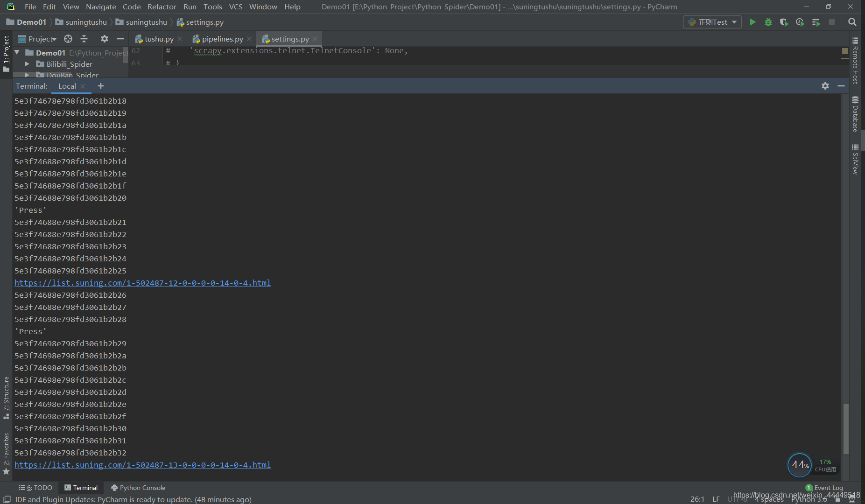Open the TODO tool window
The height and width of the screenshot is (504, 865).
point(35,488)
